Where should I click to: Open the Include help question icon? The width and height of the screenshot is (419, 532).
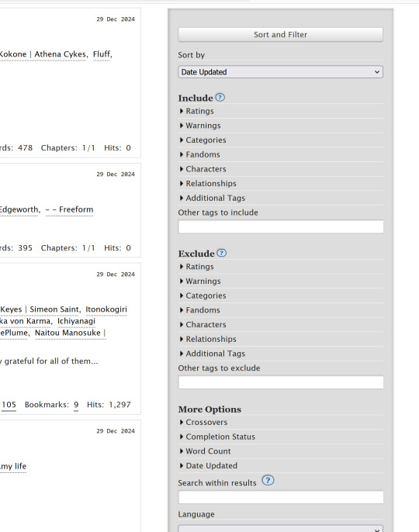[220, 98]
